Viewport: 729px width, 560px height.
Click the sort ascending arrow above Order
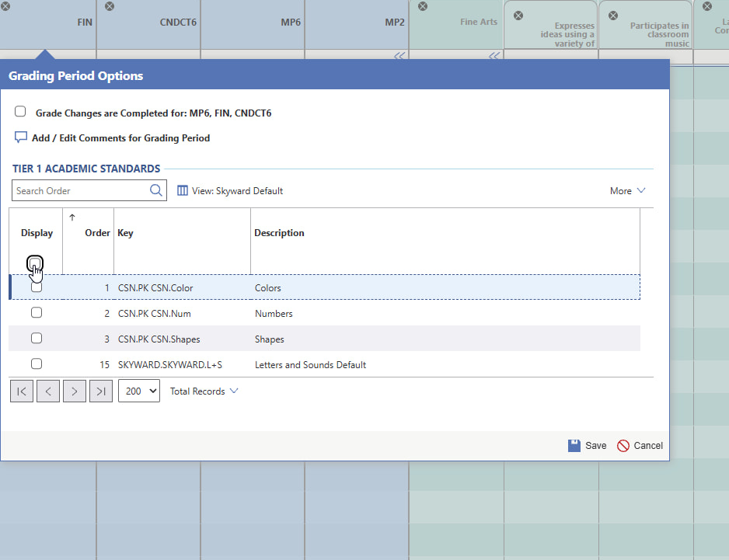(72, 217)
